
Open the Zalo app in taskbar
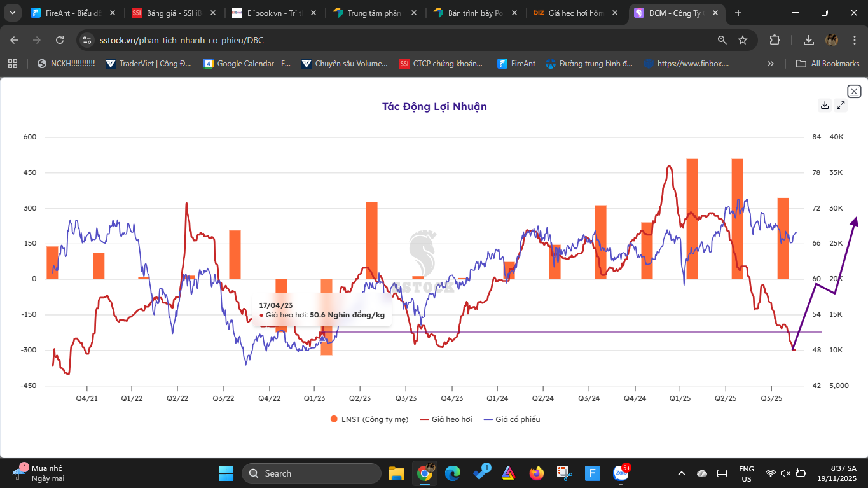620,473
